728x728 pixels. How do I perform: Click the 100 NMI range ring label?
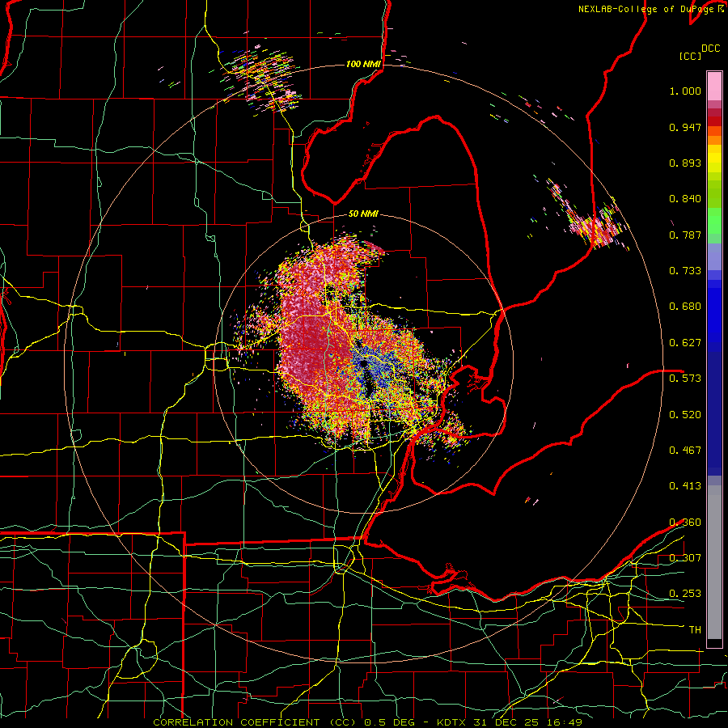coord(363,64)
